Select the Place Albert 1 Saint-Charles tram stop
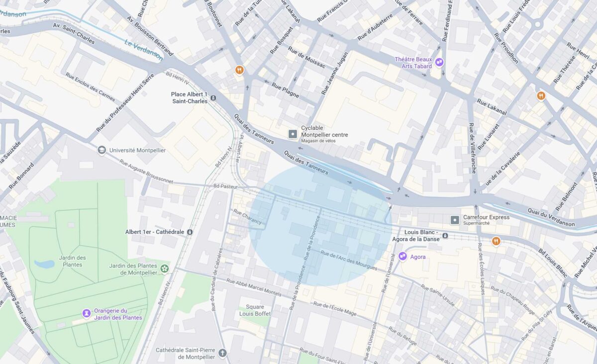The height and width of the screenshot is (364, 597). click(x=213, y=98)
